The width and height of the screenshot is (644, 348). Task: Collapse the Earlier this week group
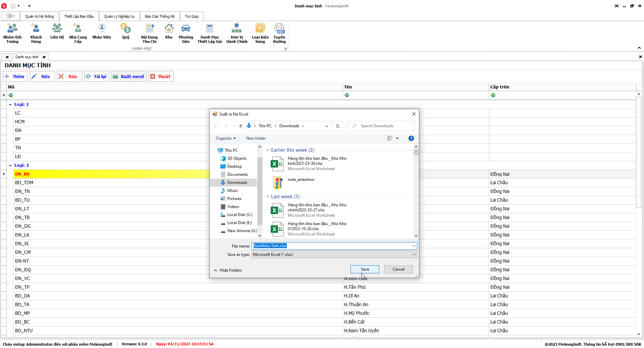[x=268, y=150]
